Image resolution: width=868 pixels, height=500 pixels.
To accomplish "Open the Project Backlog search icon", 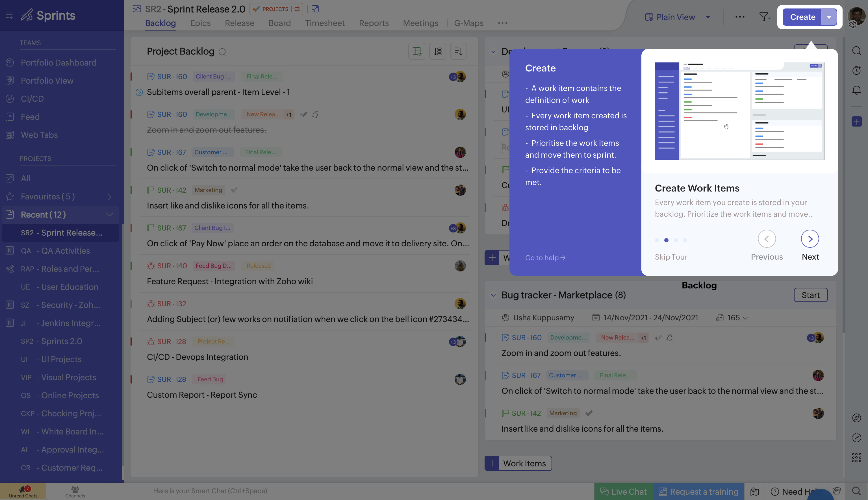I will (x=223, y=52).
